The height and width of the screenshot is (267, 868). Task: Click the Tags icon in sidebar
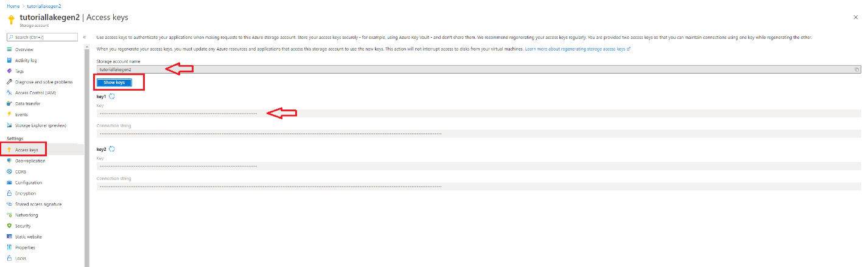pyautogui.click(x=9, y=71)
